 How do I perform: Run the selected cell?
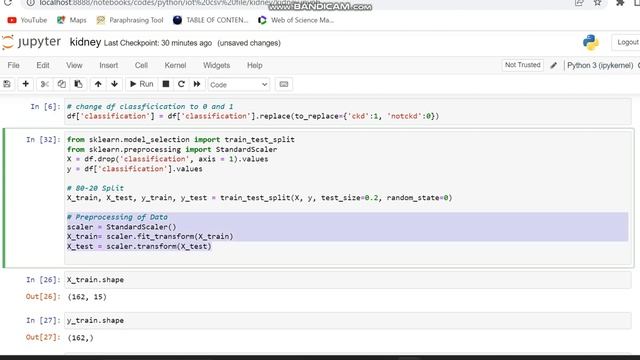141,84
